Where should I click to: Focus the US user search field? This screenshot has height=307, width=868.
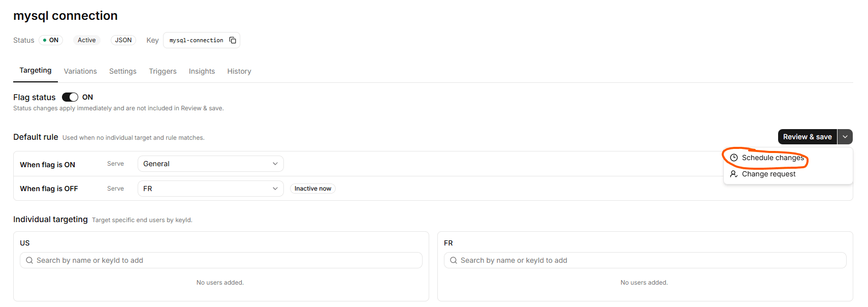[x=221, y=260]
